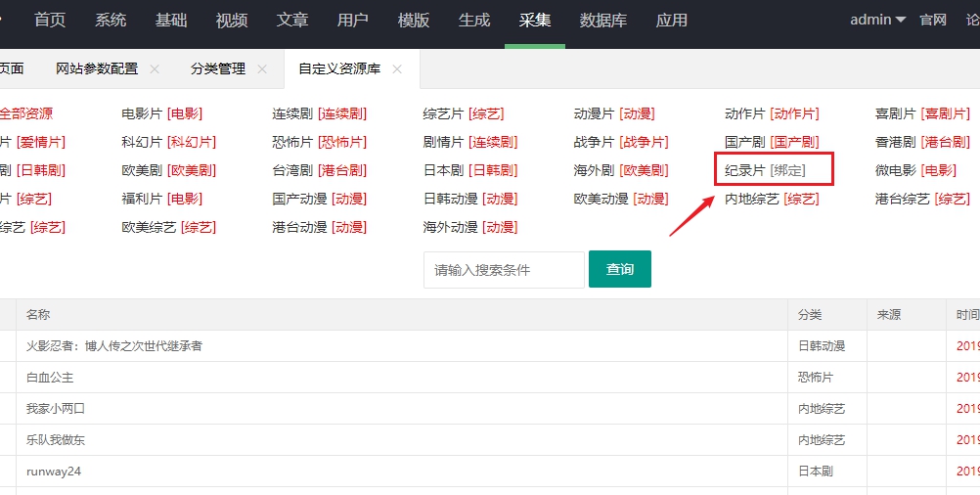This screenshot has height=495, width=980.
Task: Switch to the 网站参数配置 tab
Action: pos(97,69)
